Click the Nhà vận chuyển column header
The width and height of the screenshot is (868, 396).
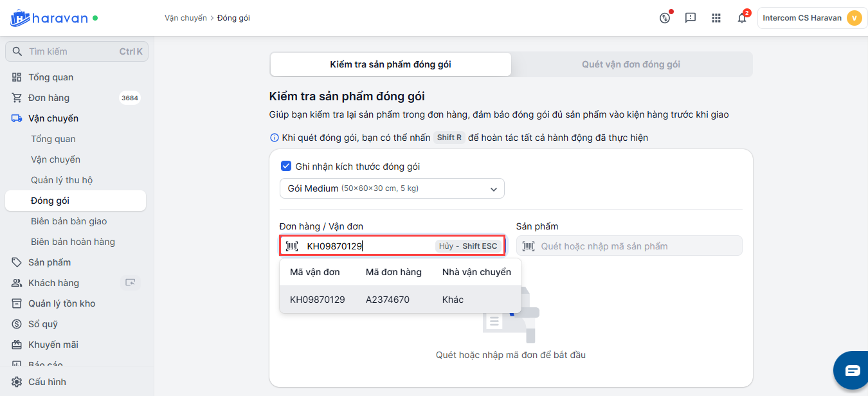[x=476, y=272]
